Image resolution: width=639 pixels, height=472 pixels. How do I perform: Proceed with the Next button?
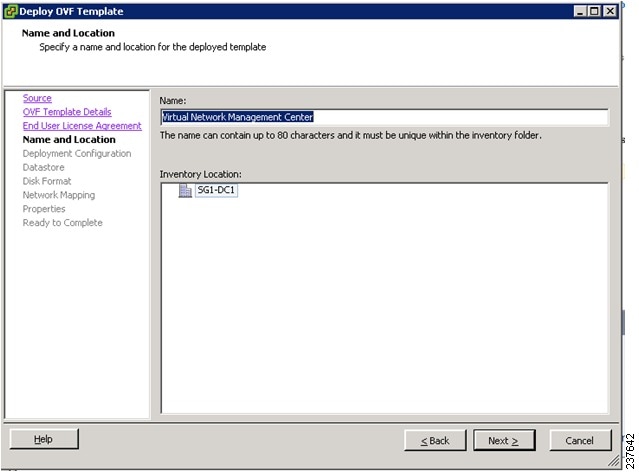[504, 441]
